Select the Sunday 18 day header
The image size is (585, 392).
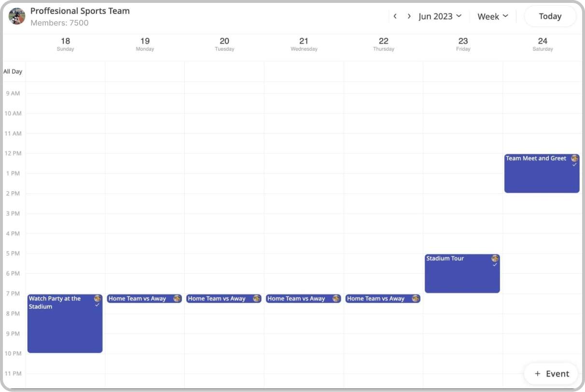(x=65, y=44)
